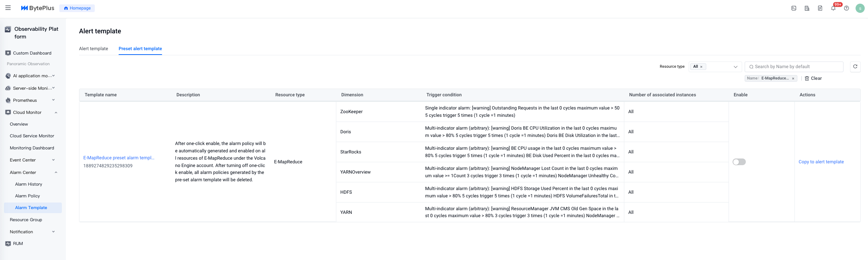Switch to the Alert template tab

(x=93, y=49)
